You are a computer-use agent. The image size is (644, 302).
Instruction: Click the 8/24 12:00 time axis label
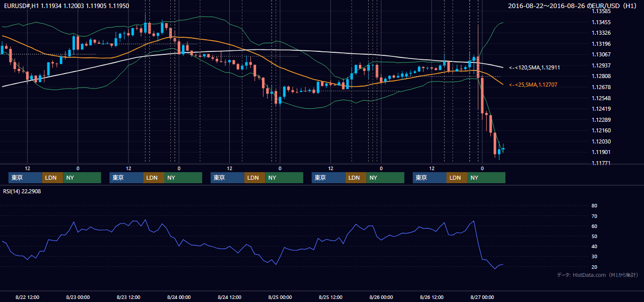pos(229,297)
